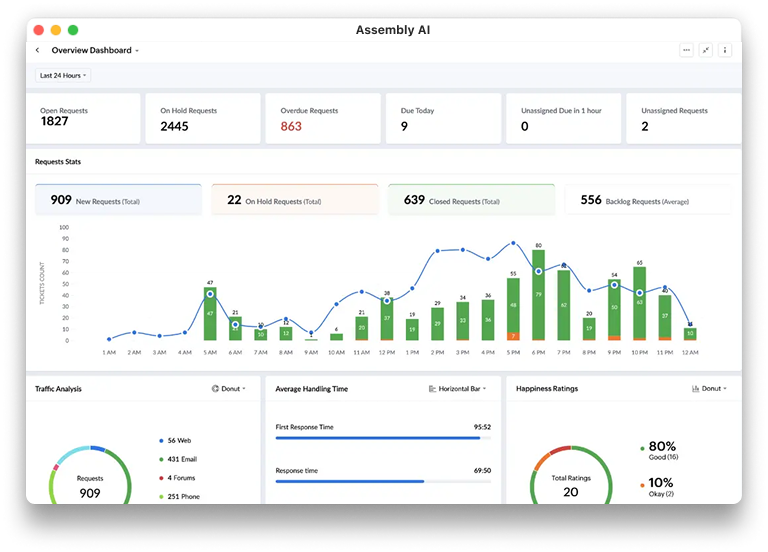Screen dimensions: 768x552
Task: Open the Overview Dashboard dropdown
Action: pos(95,50)
